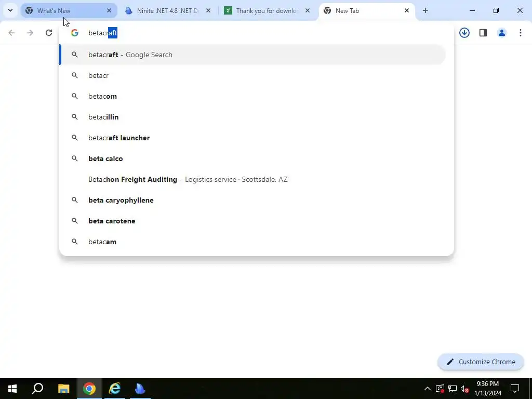Close the Ninite .NET tab
Screen dimensions: 532x399
[208, 10]
